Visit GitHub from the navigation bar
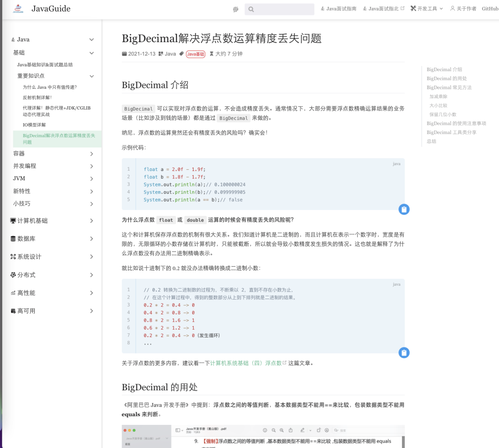Screen dimensions: 499x448 click(x=490, y=8)
